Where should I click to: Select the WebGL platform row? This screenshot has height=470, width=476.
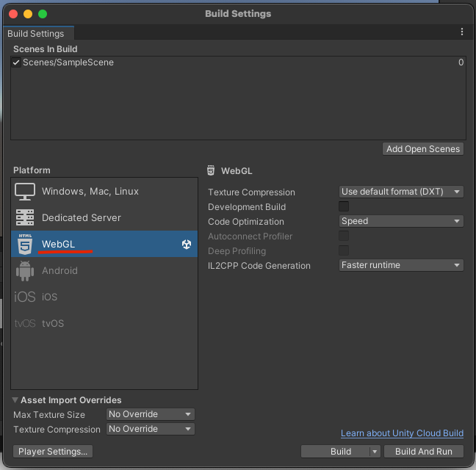(x=104, y=244)
